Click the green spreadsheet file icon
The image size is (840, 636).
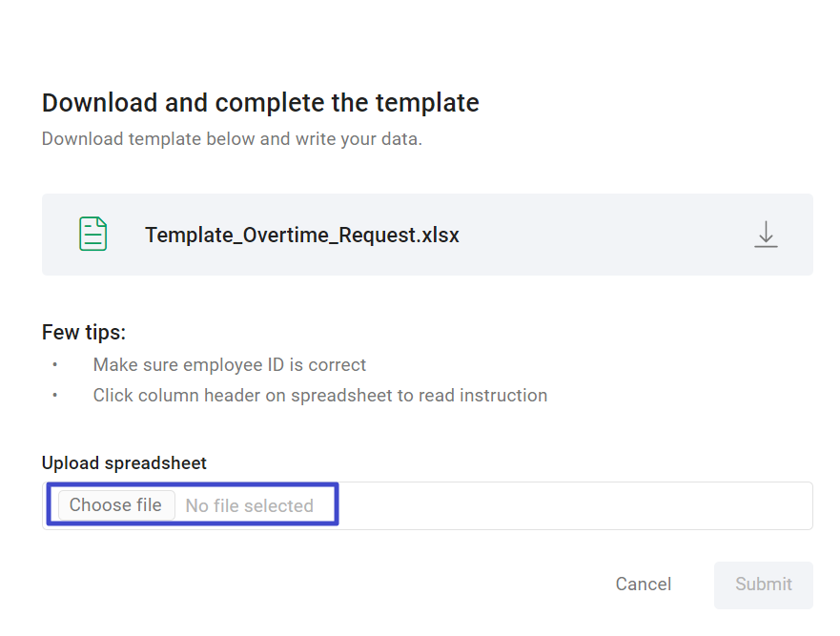click(x=93, y=235)
